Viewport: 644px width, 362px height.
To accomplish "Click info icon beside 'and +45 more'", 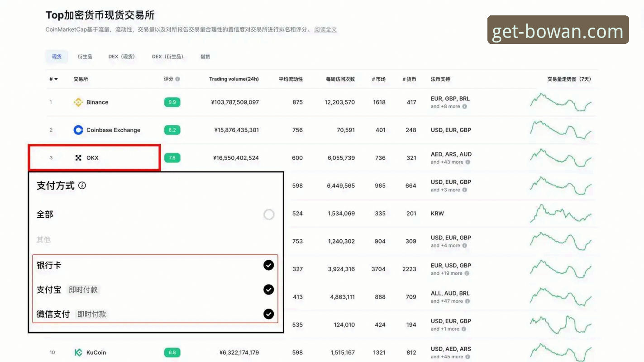I will click(468, 357).
